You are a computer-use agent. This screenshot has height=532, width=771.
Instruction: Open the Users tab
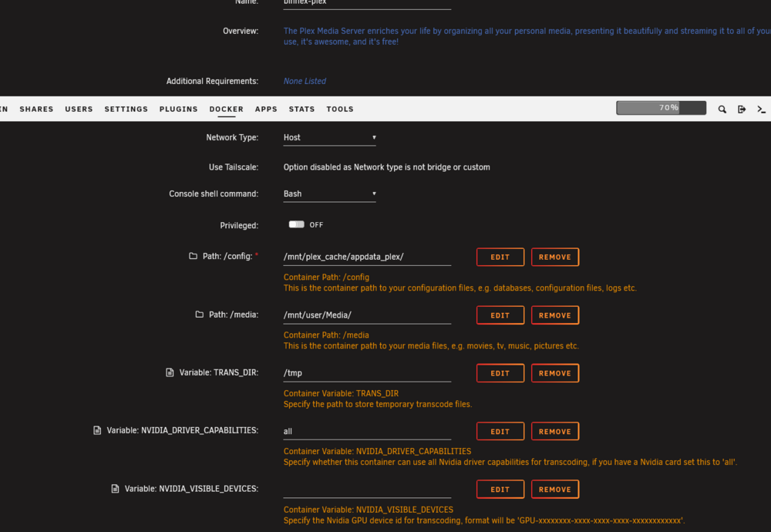79,109
